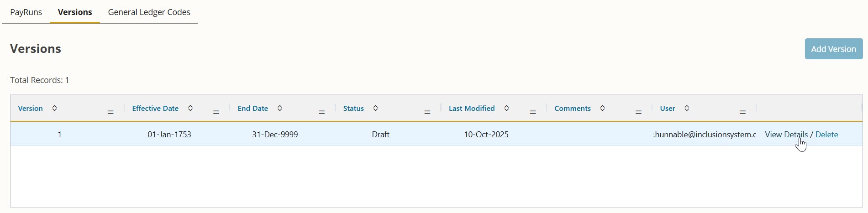Open End Date column menu

click(x=322, y=112)
